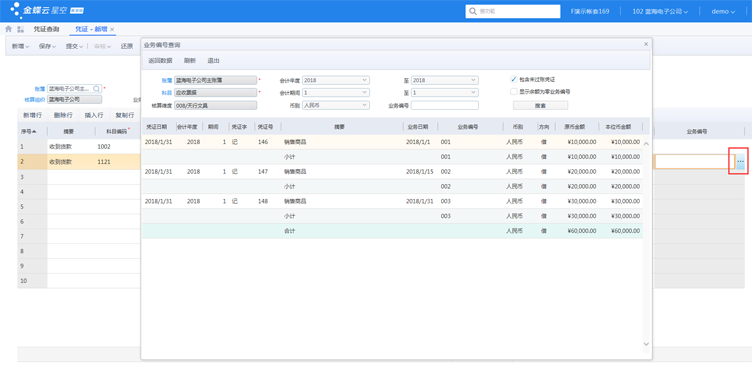This screenshot has height=365, width=752.
Task: Click the 账簿 lookup magnifier icon
Action: (96, 89)
